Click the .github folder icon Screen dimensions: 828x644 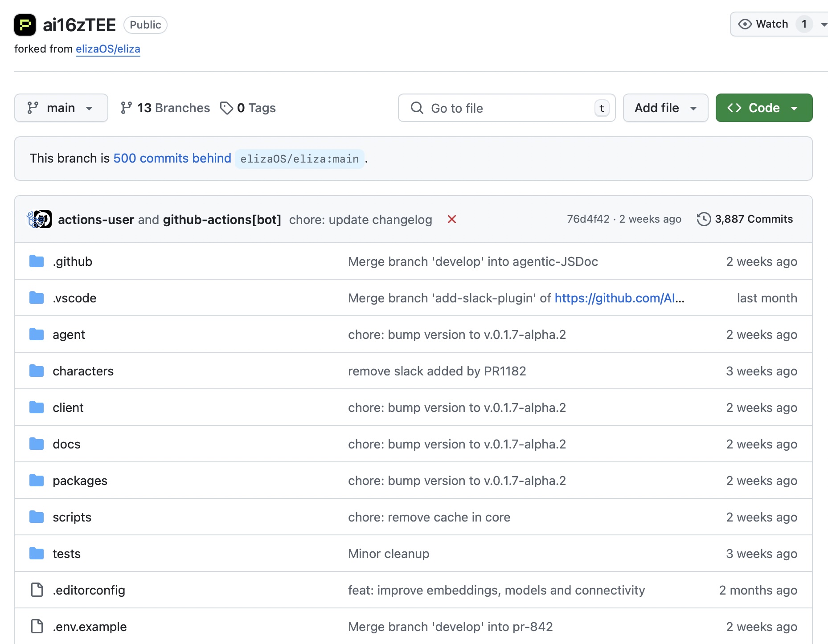[37, 261]
